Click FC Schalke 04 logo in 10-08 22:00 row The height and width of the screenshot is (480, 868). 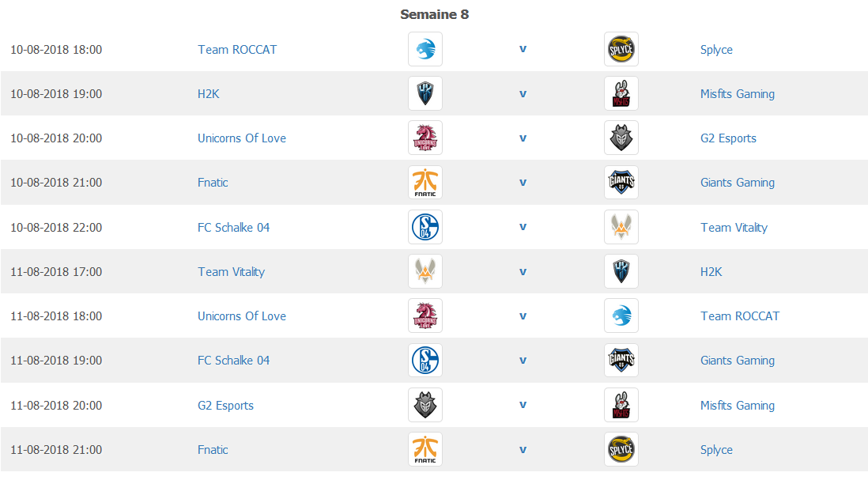pyautogui.click(x=425, y=227)
